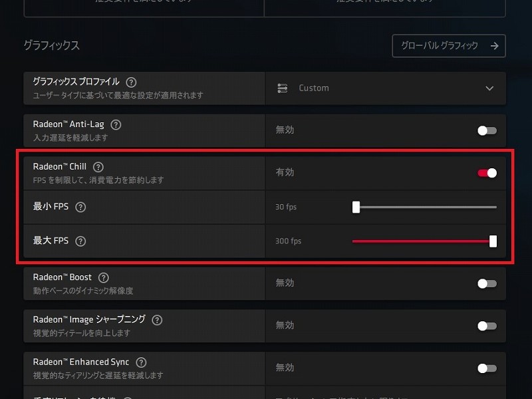Open help icon beside Radeon Boost
This screenshot has width=532, height=399.
point(104,277)
